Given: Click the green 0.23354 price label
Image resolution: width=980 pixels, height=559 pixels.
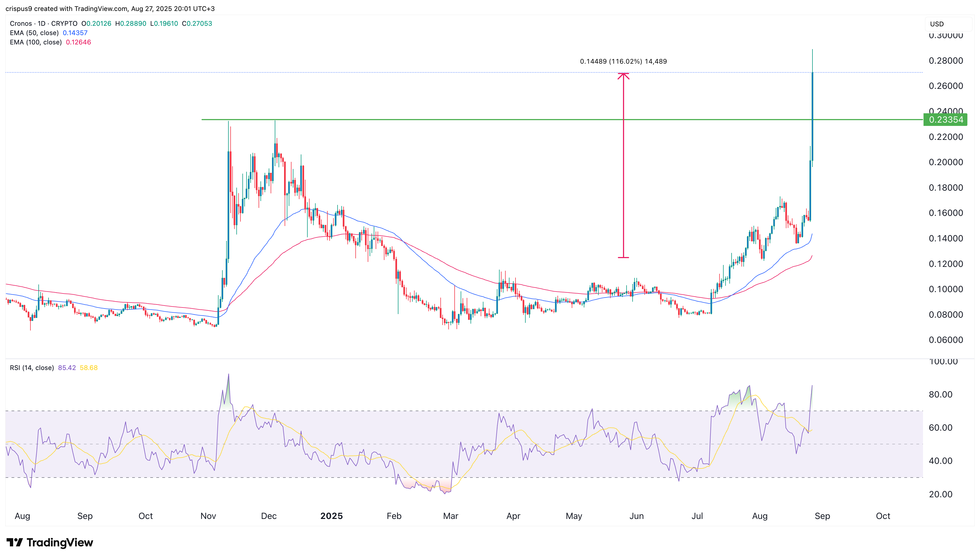Looking at the screenshot, I should click(x=945, y=120).
